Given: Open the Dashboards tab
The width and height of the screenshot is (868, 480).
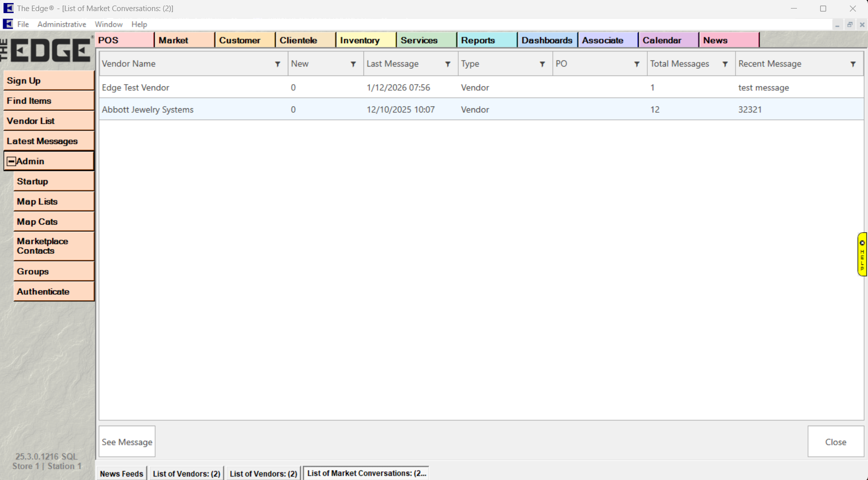Looking at the screenshot, I should pyautogui.click(x=547, y=40).
